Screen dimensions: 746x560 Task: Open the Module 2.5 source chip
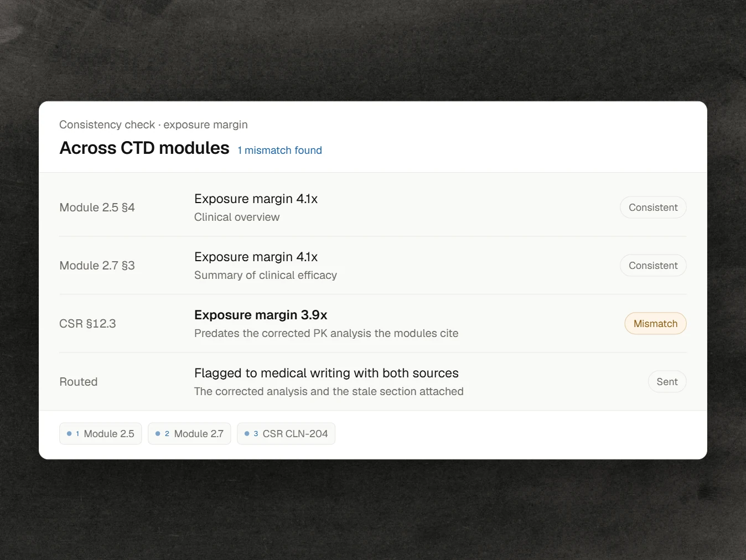point(100,434)
